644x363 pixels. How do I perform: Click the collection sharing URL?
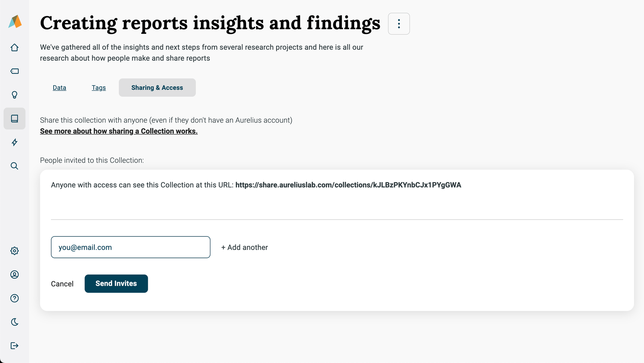[348, 185]
